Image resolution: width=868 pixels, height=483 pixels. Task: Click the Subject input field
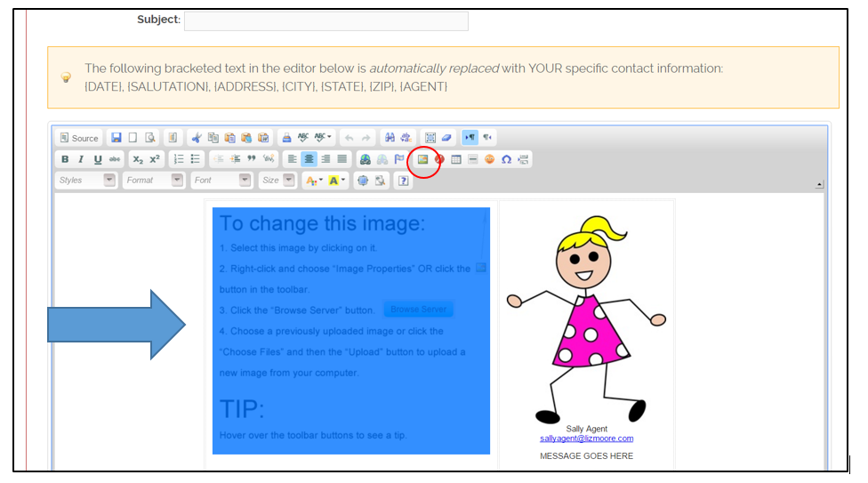(325, 21)
